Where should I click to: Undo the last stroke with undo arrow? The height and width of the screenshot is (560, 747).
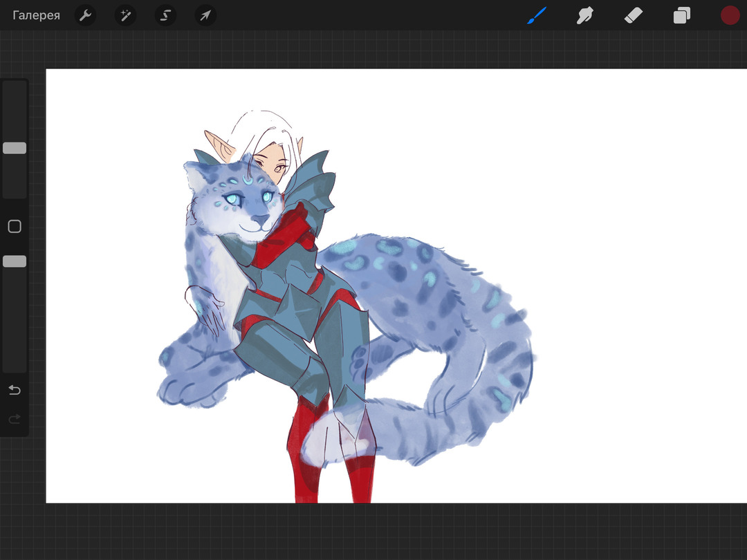click(15, 391)
